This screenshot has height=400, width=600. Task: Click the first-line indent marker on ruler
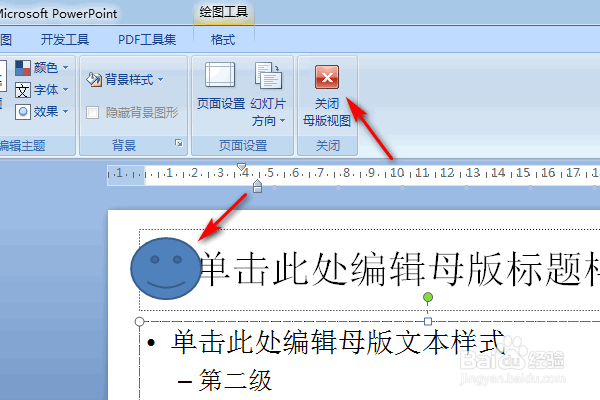tap(241, 167)
